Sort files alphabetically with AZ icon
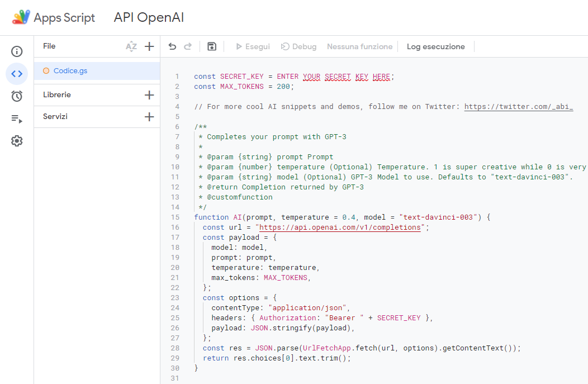The width and height of the screenshot is (588, 384). pos(131,46)
